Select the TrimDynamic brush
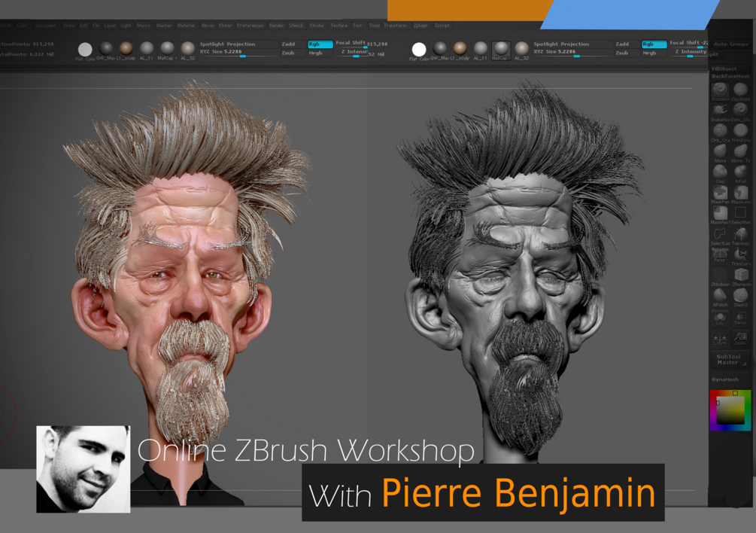The image size is (756, 533). pyautogui.click(x=740, y=131)
